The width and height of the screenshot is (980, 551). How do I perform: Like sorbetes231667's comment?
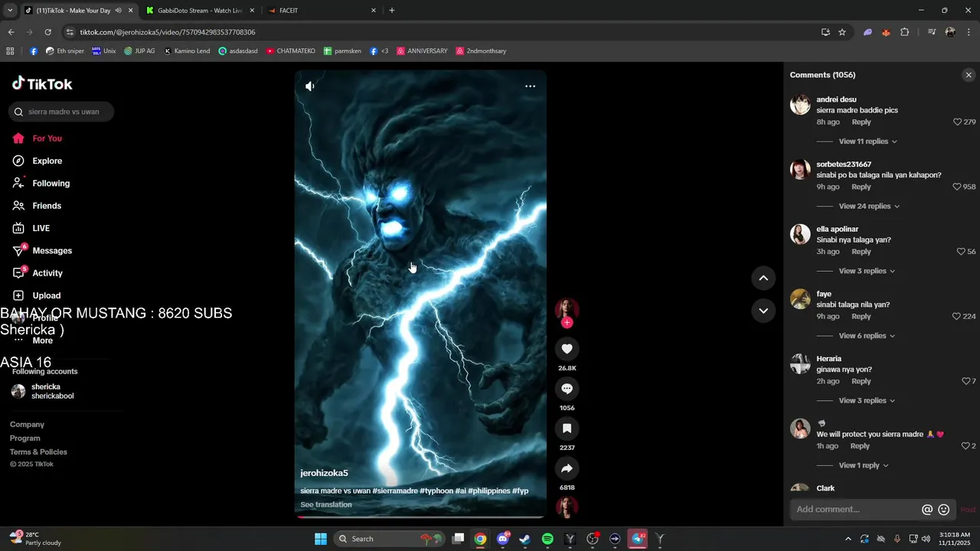tap(957, 187)
